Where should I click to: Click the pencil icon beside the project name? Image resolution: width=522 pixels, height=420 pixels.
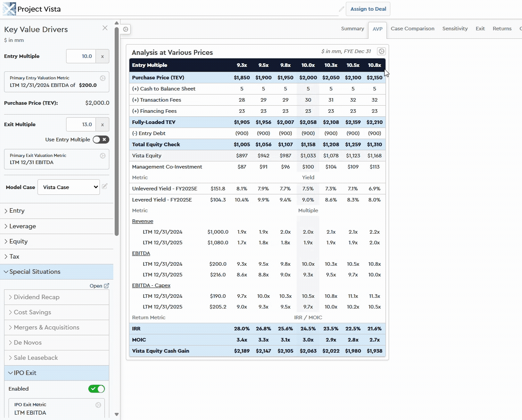coord(341,9)
